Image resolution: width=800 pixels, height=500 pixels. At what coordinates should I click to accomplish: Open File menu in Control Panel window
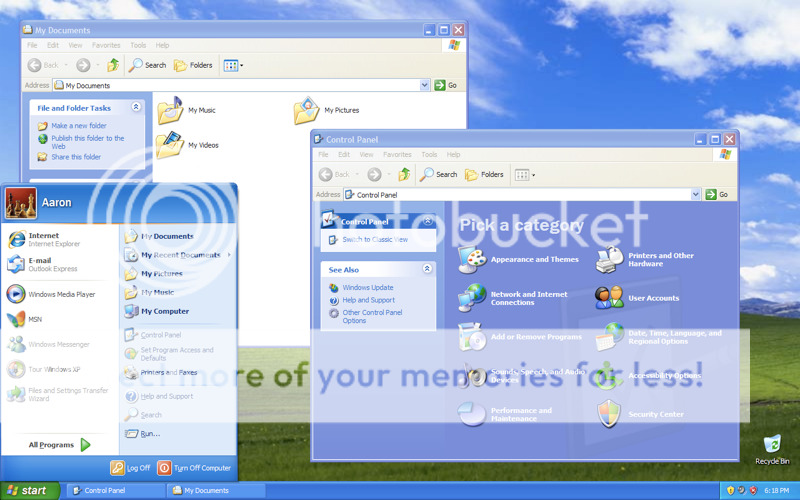point(323,155)
